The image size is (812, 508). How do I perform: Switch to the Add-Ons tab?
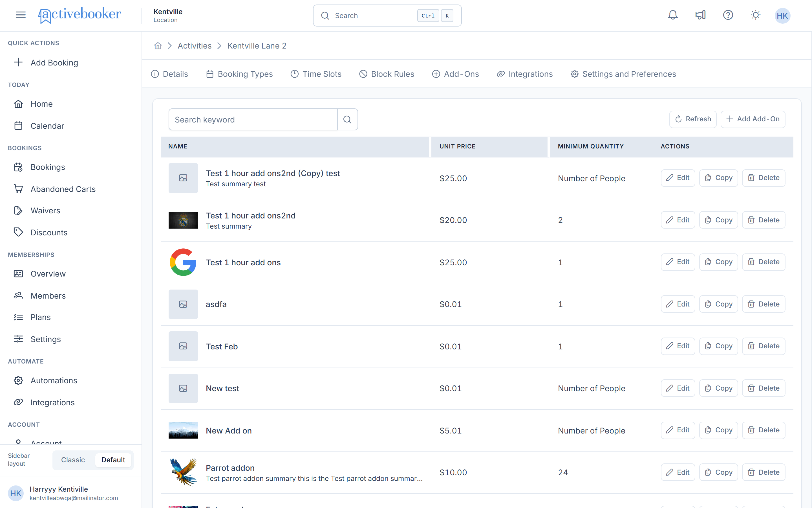tap(455, 74)
